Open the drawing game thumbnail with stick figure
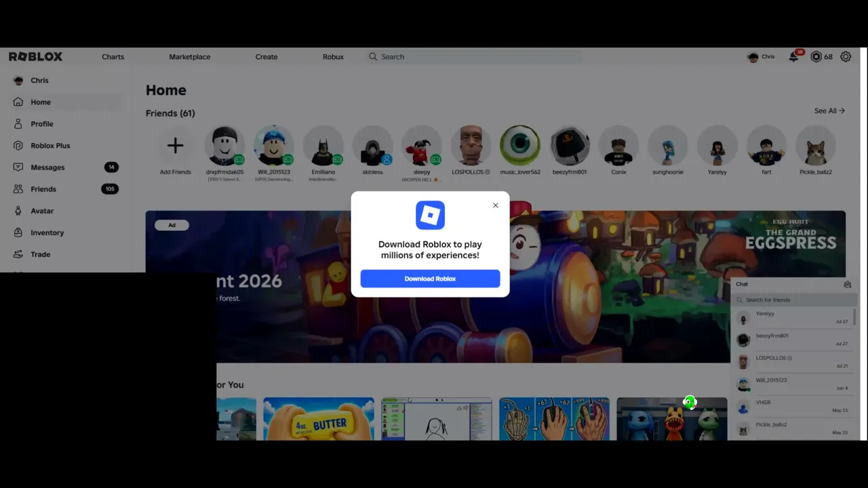 tap(437, 419)
